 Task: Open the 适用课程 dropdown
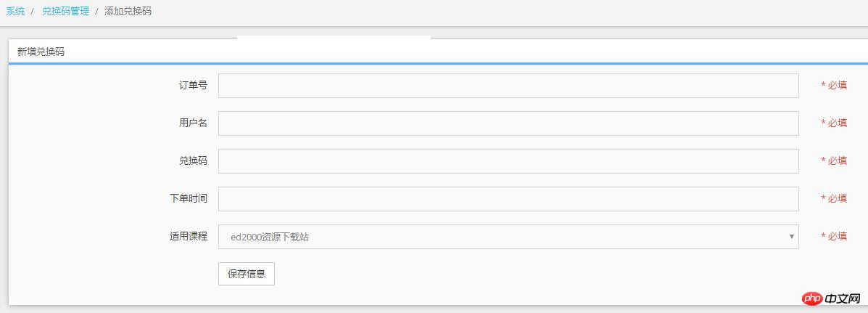click(508, 237)
